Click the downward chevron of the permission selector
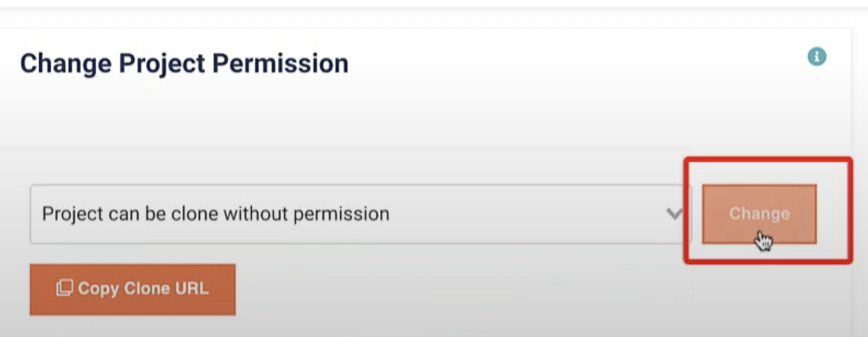 (674, 214)
